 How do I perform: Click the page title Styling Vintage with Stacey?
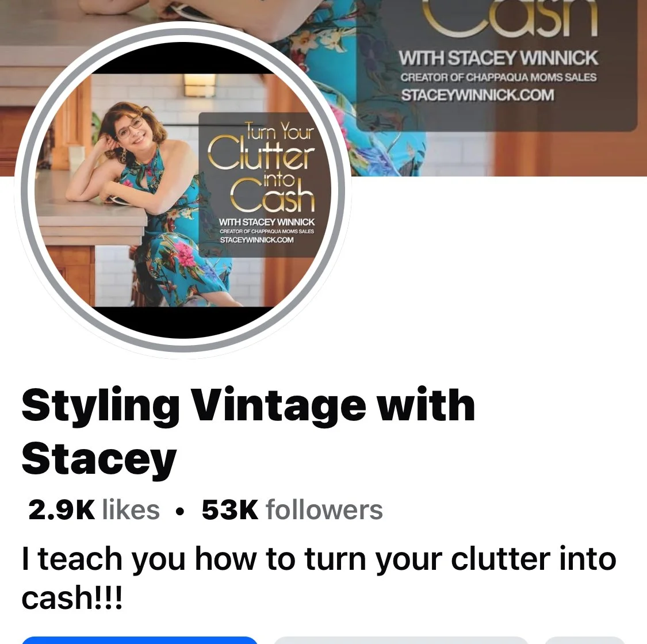pos(248,432)
